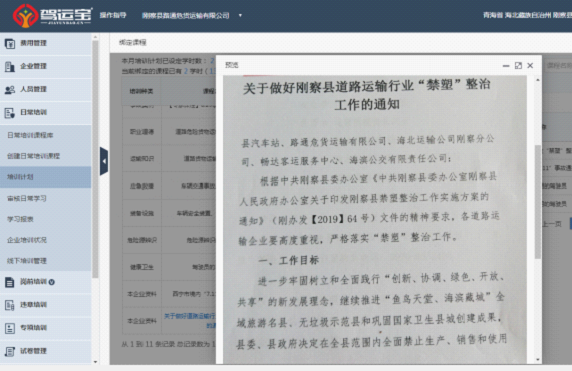Click the 驾运宝 logo in the header

point(52,16)
